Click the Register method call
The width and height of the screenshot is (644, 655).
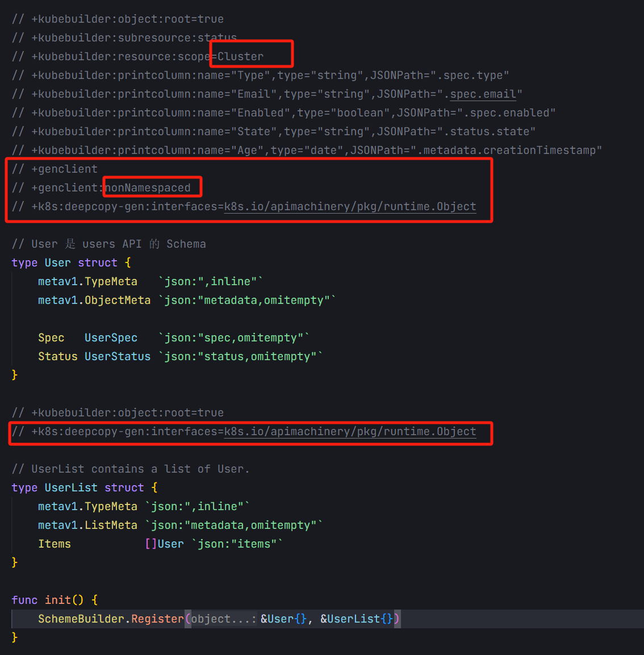[x=157, y=619]
